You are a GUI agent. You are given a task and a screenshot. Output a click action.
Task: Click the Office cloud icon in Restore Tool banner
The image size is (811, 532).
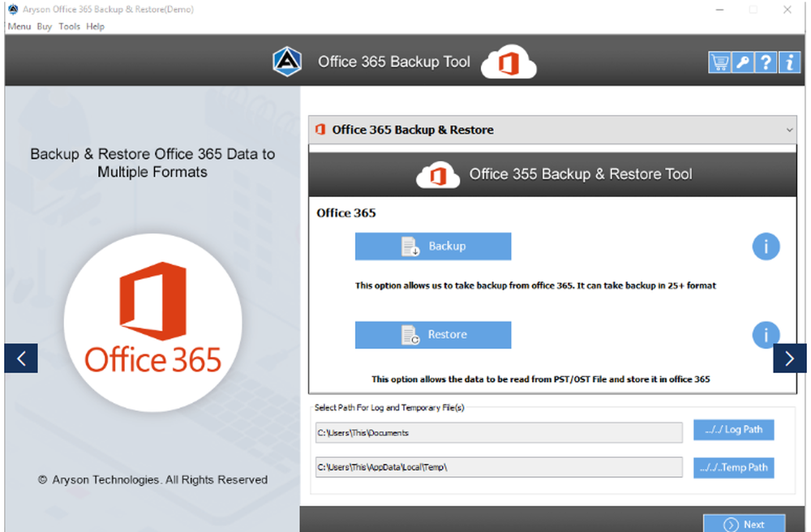click(438, 174)
